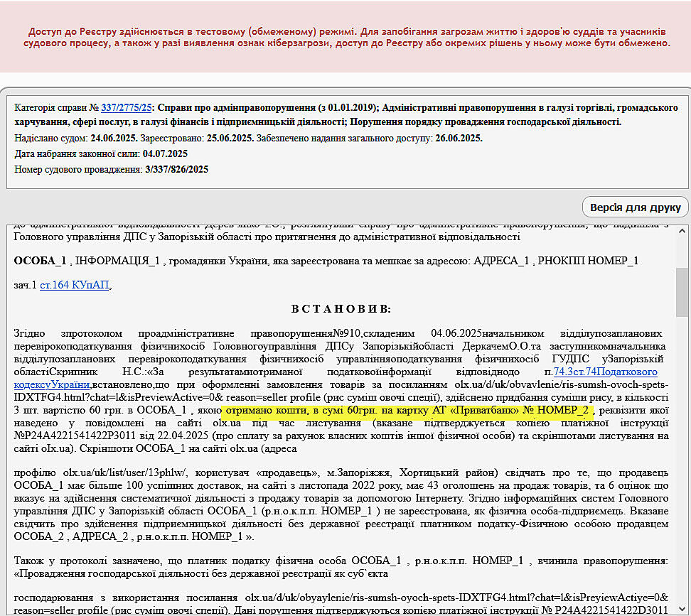Click the document scrollbar thumb
The height and width of the screenshot is (616, 691).
coord(682,291)
